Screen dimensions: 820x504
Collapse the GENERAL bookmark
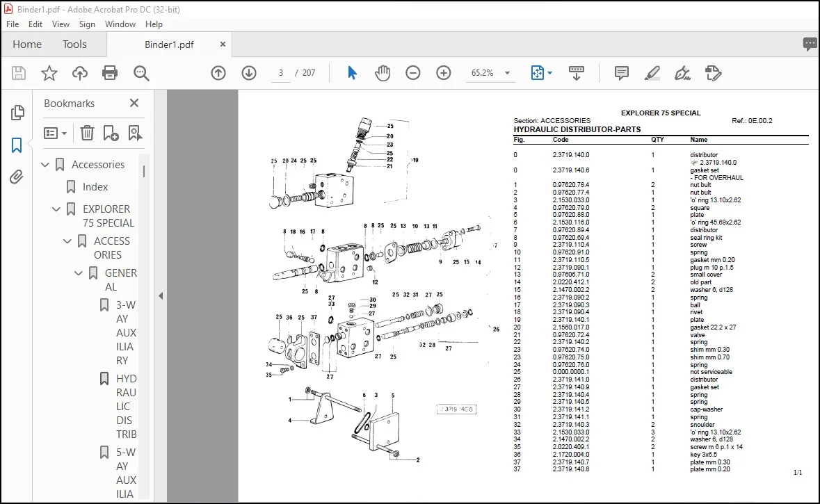pos(79,273)
